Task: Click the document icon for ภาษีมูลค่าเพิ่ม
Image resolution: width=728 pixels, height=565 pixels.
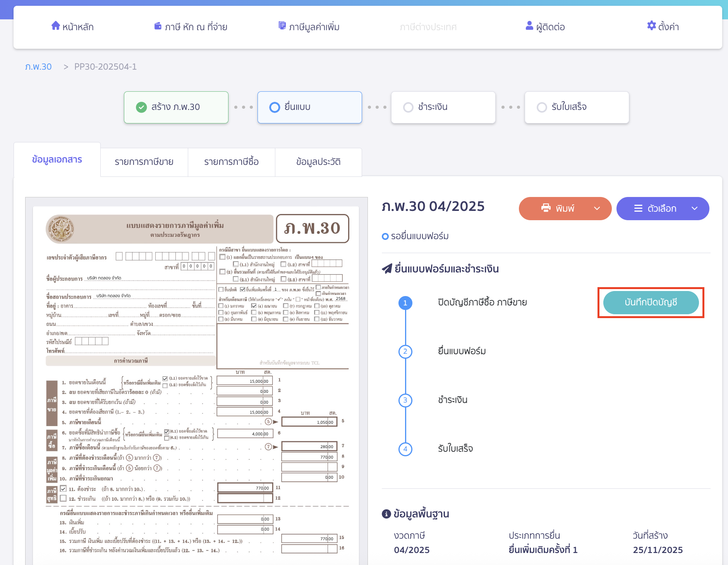Action: click(282, 26)
